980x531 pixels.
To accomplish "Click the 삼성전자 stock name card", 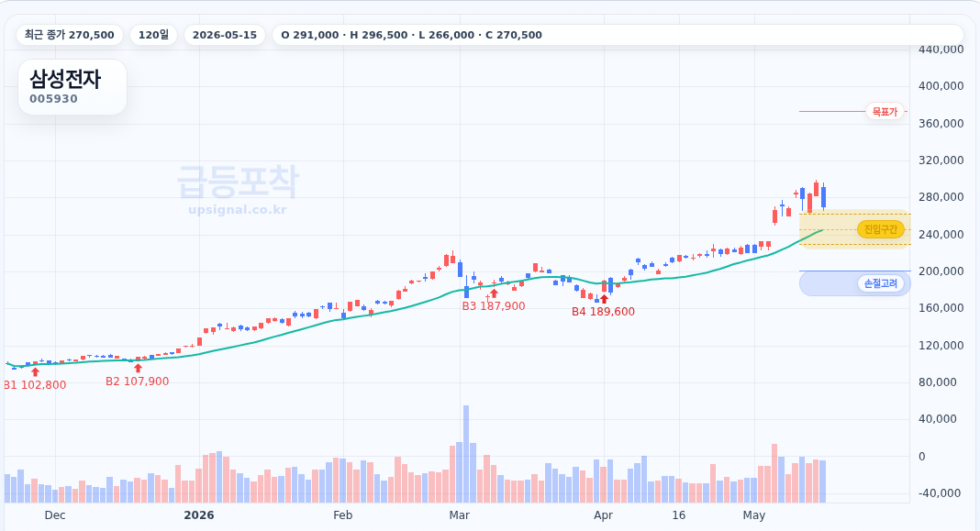I will click(x=72, y=87).
